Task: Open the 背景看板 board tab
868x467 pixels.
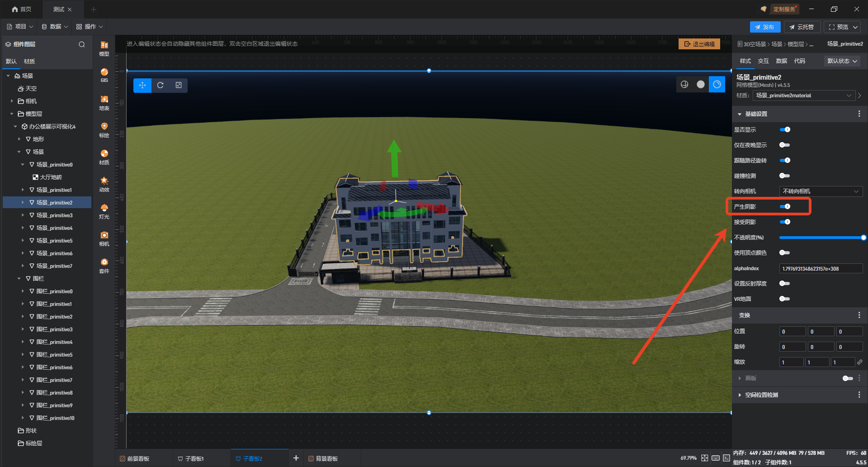Action: pos(323,458)
